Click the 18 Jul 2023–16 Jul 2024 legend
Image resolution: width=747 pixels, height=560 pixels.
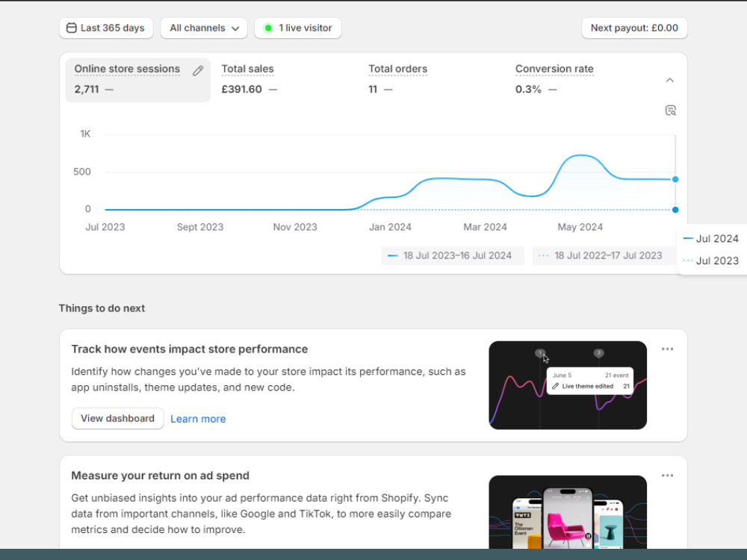453,255
